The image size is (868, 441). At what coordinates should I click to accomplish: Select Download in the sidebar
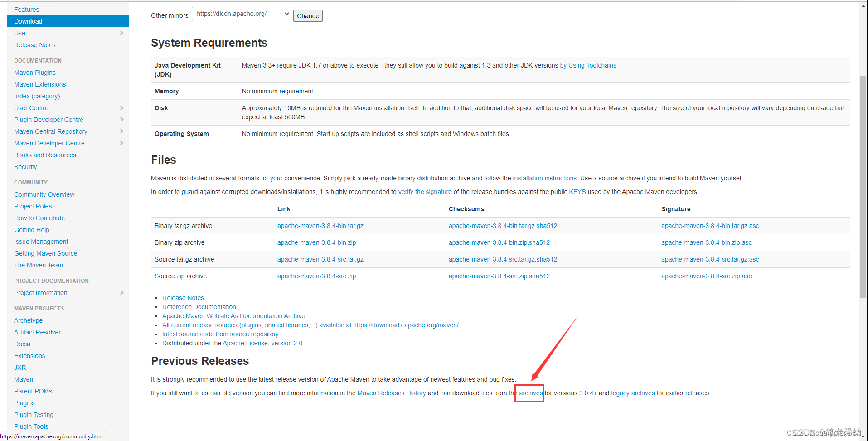68,21
